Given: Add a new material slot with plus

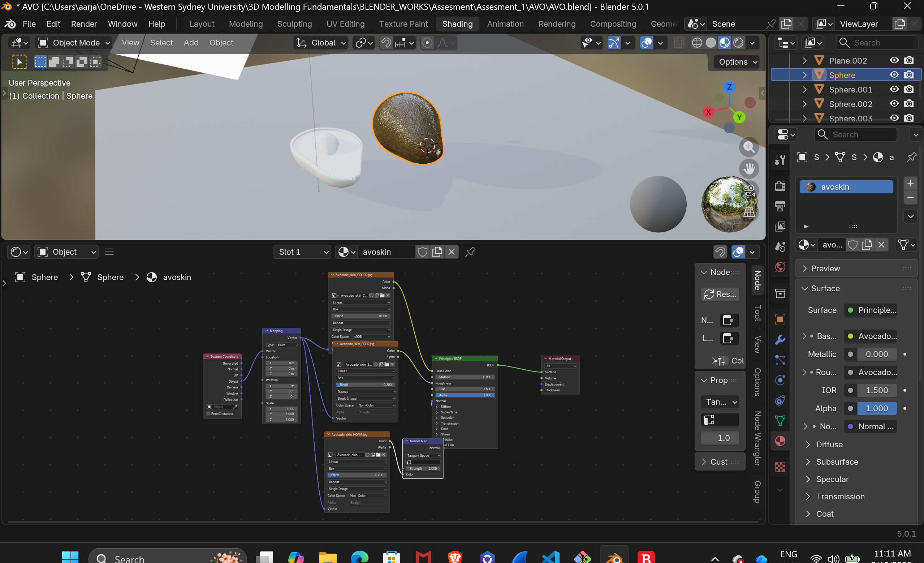Looking at the screenshot, I should click(x=910, y=183).
